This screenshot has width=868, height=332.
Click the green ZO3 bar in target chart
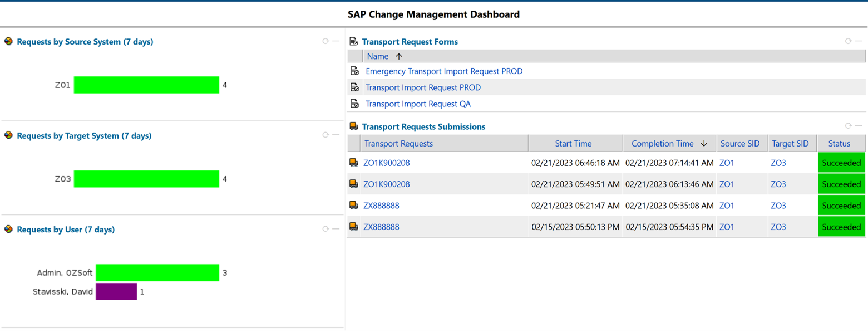click(x=146, y=179)
